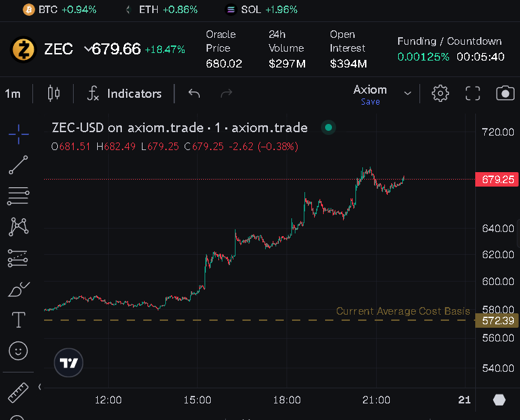Click the Ethereum logo icon
520x420 pixels.
click(x=128, y=10)
